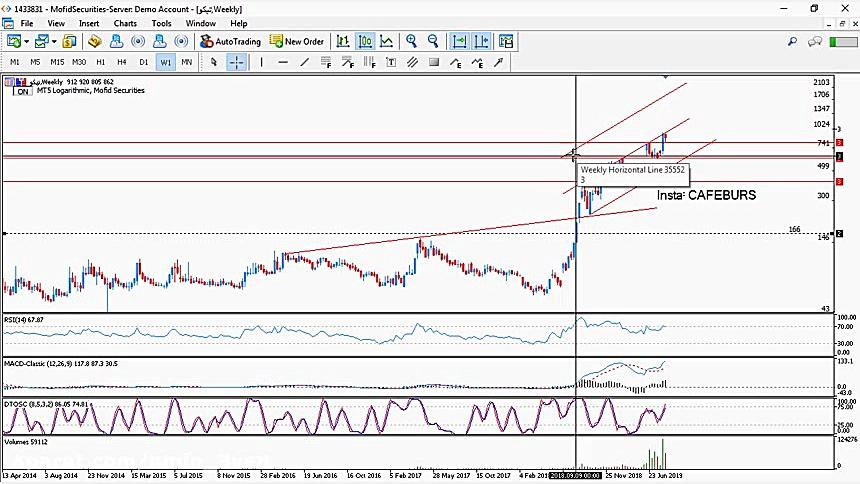The width and height of the screenshot is (860, 484).
Task: Select the Trendline drawing tool
Action: click(304, 62)
